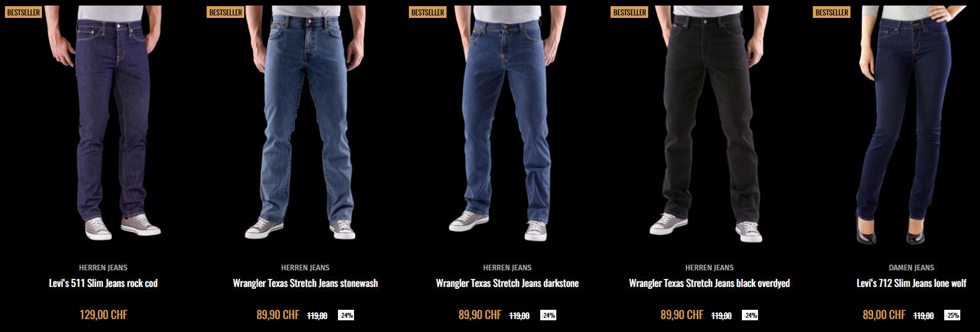Click the Levi's 511 Slim Jeans rock cod title
Screen dimensions: 980x332
tap(103, 283)
